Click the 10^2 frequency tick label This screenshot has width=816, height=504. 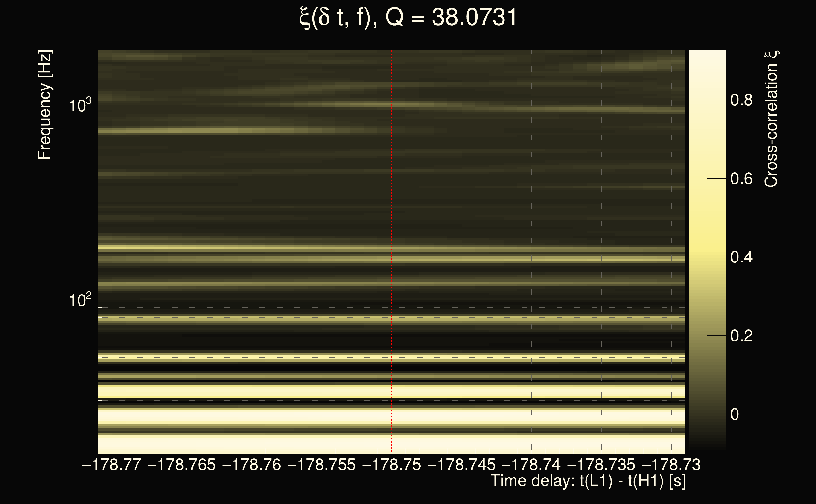(80, 300)
